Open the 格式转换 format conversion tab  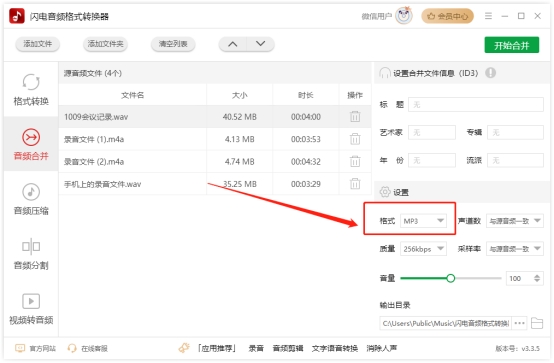[31, 89]
